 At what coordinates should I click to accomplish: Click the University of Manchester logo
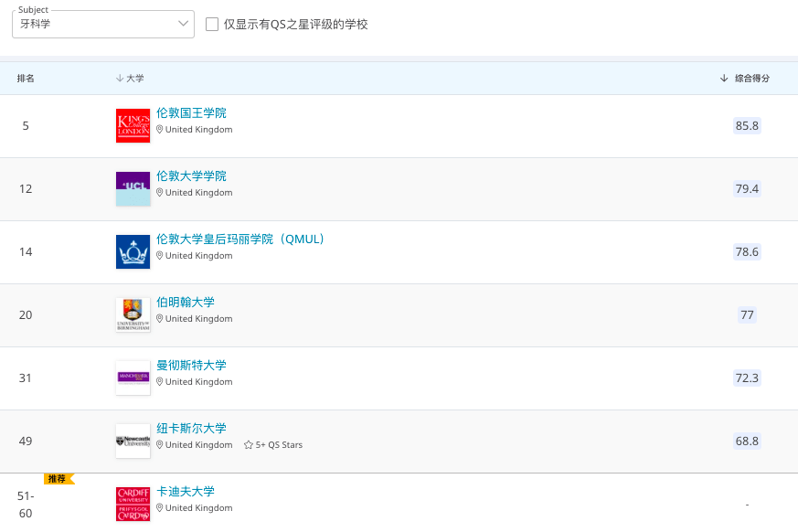click(x=133, y=378)
